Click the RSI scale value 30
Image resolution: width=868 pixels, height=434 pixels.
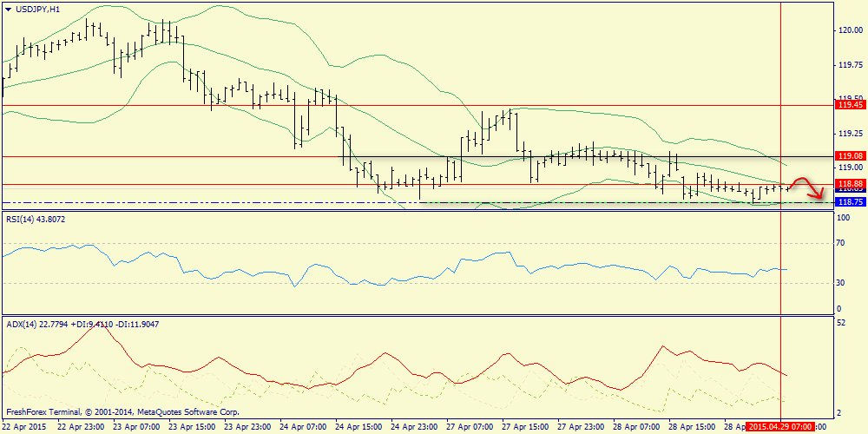[x=841, y=283]
